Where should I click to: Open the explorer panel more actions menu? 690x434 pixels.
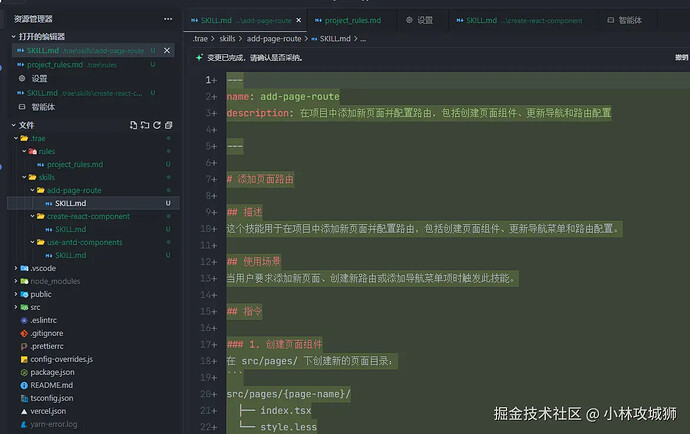168,19
